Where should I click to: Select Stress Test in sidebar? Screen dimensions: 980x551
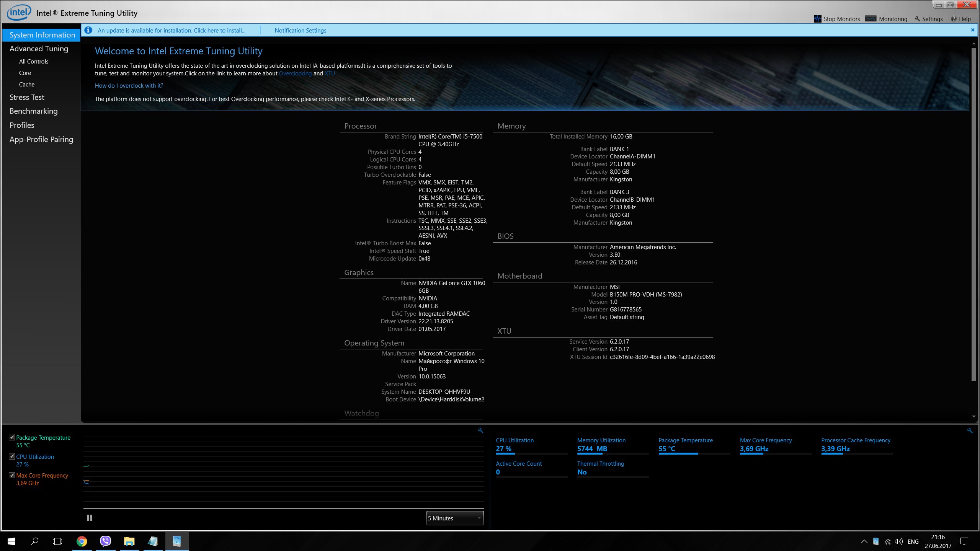27,97
